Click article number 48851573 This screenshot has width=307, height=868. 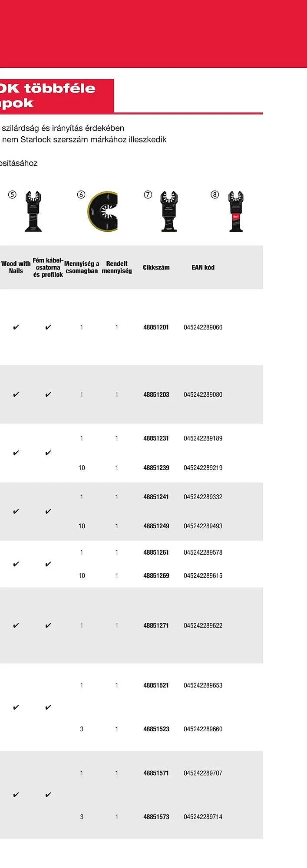pos(156,817)
